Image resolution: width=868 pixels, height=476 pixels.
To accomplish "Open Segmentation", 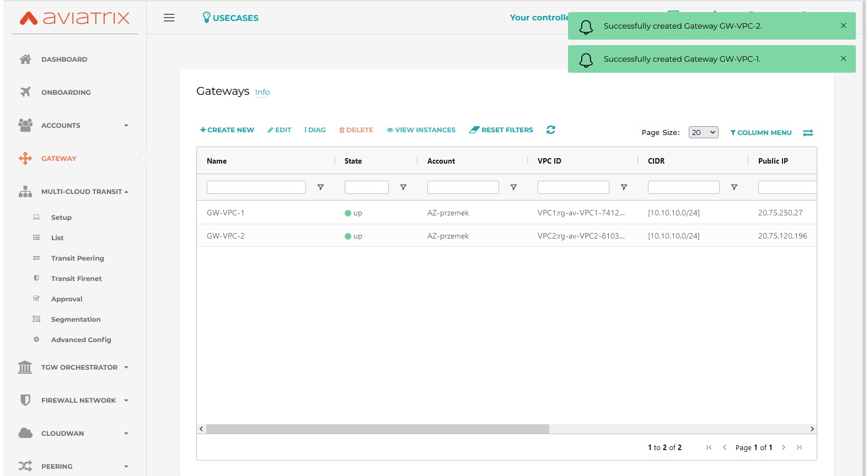I will 76,319.
